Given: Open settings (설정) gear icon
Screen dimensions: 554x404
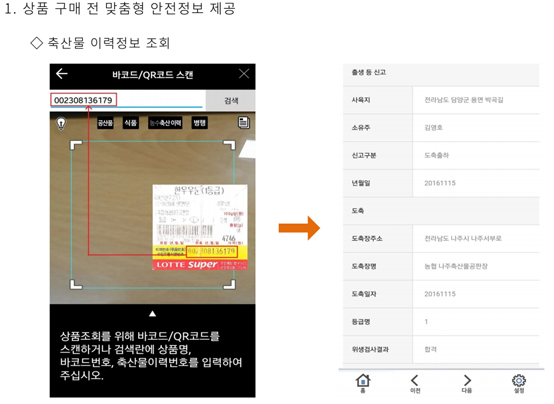Looking at the screenshot, I should 519,383.
